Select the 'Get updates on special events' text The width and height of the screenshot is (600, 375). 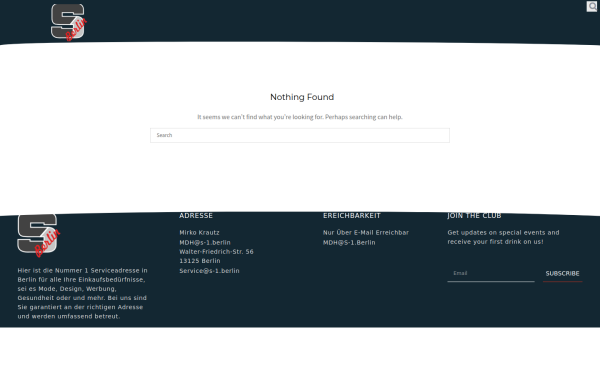point(503,237)
